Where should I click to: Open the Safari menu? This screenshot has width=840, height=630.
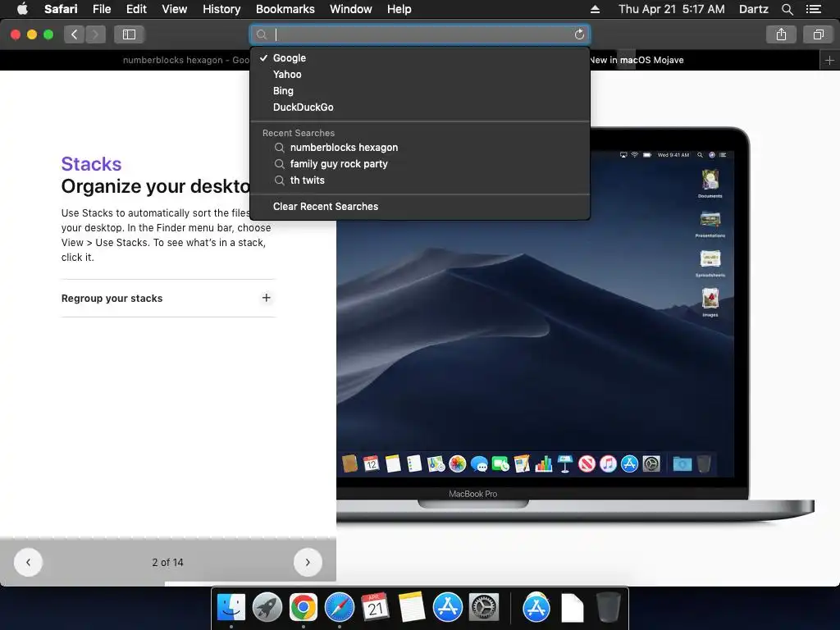61,9
